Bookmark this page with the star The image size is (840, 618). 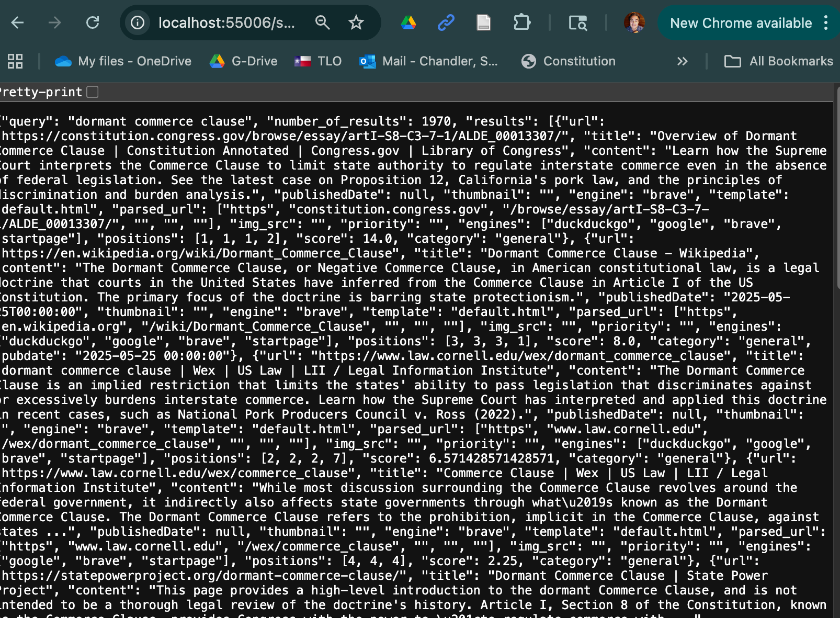tap(356, 23)
